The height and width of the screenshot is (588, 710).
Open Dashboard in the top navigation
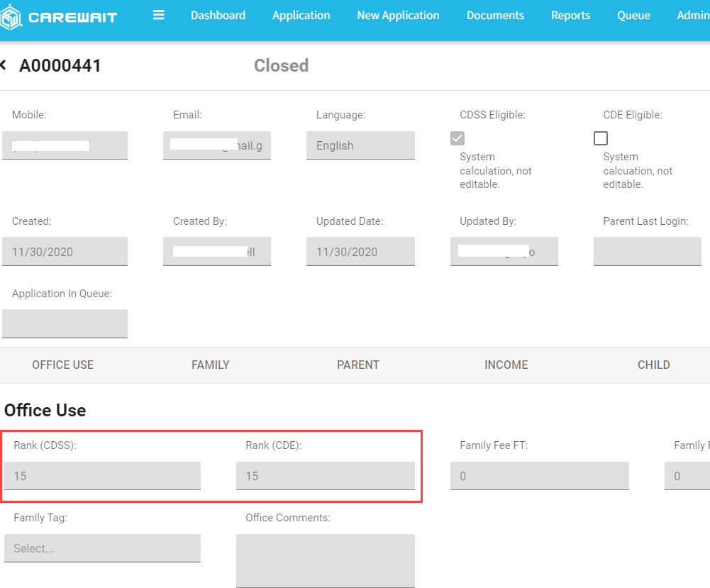(x=218, y=15)
